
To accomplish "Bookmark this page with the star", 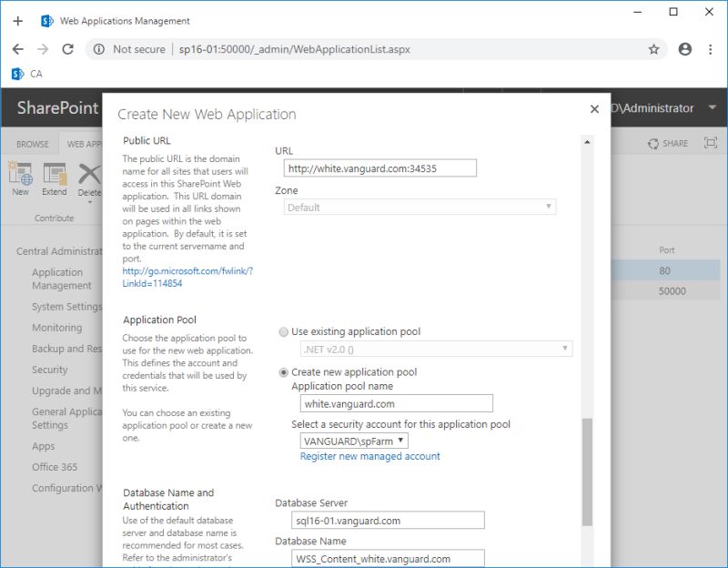I will click(653, 49).
